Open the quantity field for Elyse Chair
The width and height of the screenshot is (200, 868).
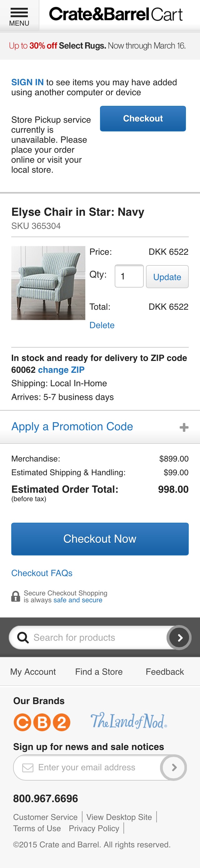point(129,276)
